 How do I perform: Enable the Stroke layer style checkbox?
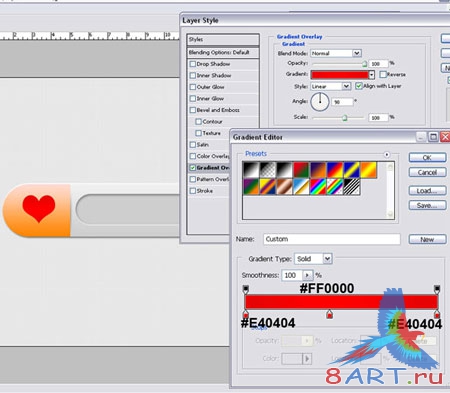(193, 191)
